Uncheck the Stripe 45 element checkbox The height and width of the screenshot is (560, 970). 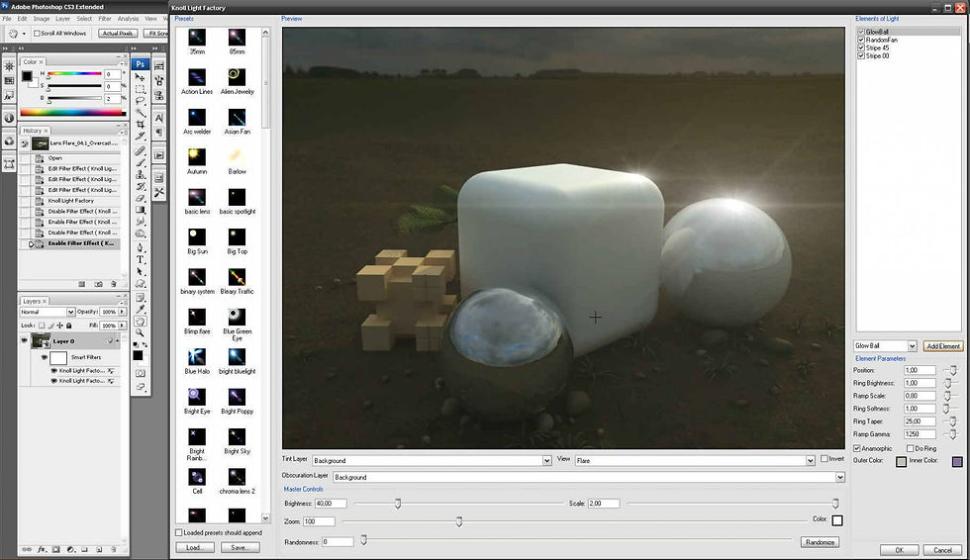point(860,47)
